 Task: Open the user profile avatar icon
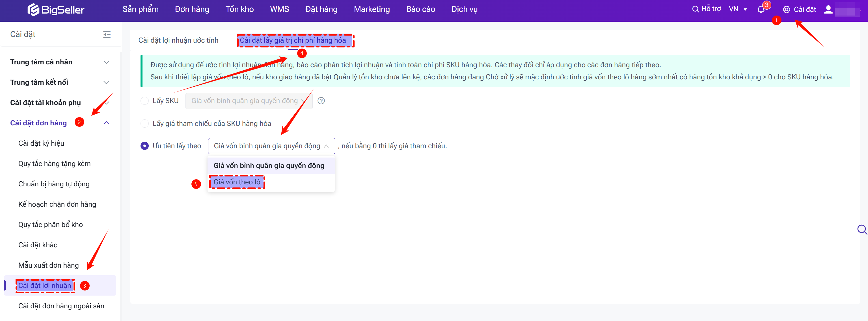(828, 9)
